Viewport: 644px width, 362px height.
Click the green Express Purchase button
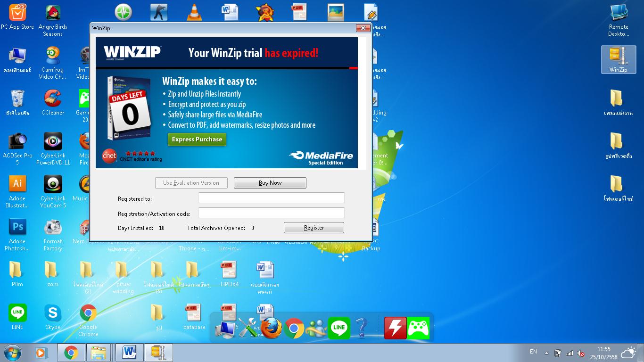[197, 140]
